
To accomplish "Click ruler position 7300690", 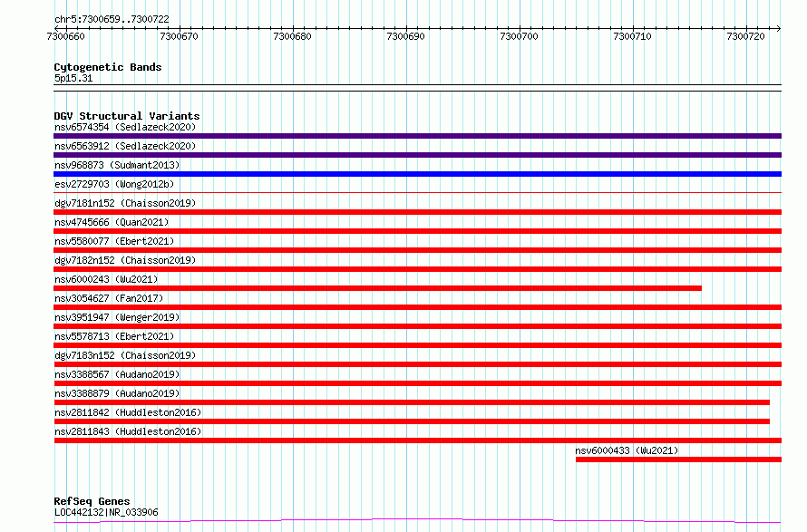I will [x=405, y=36].
